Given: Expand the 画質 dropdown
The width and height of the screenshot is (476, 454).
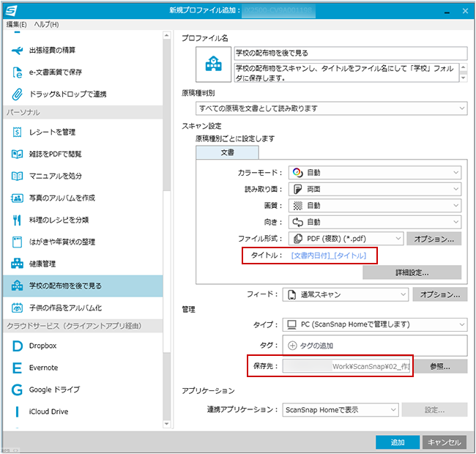Looking at the screenshot, I should point(375,206).
